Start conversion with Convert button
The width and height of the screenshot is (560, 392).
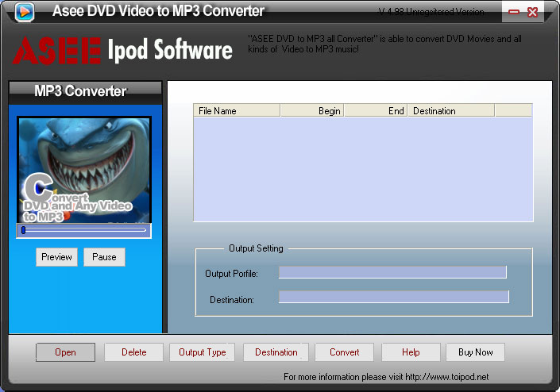[344, 352]
